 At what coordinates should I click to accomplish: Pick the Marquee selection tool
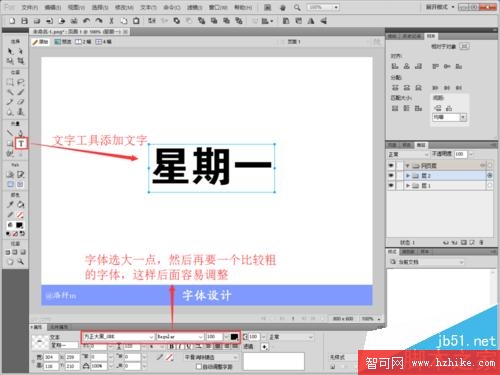point(10,82)
